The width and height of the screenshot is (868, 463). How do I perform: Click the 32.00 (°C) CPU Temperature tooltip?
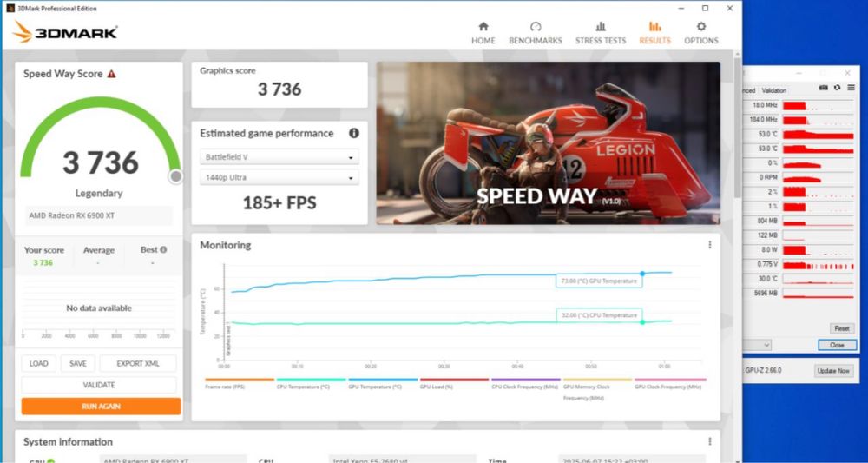599,315
